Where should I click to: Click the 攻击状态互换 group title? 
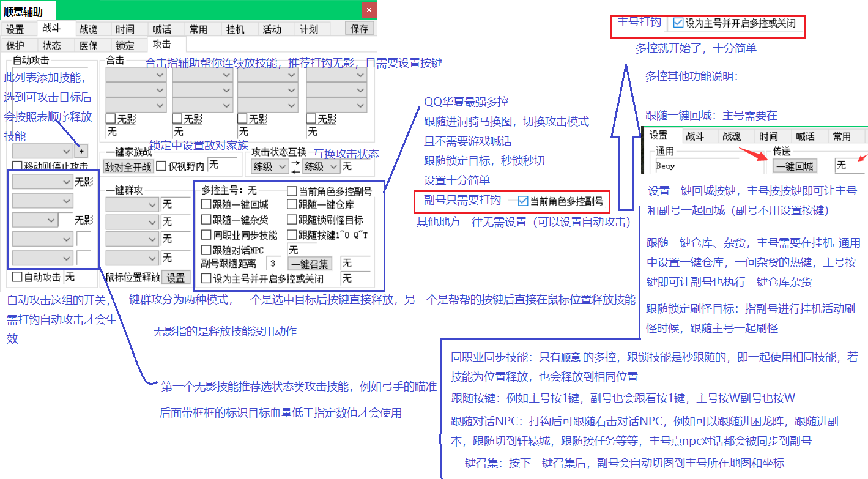pyautogui.click(x=279, y=151)
